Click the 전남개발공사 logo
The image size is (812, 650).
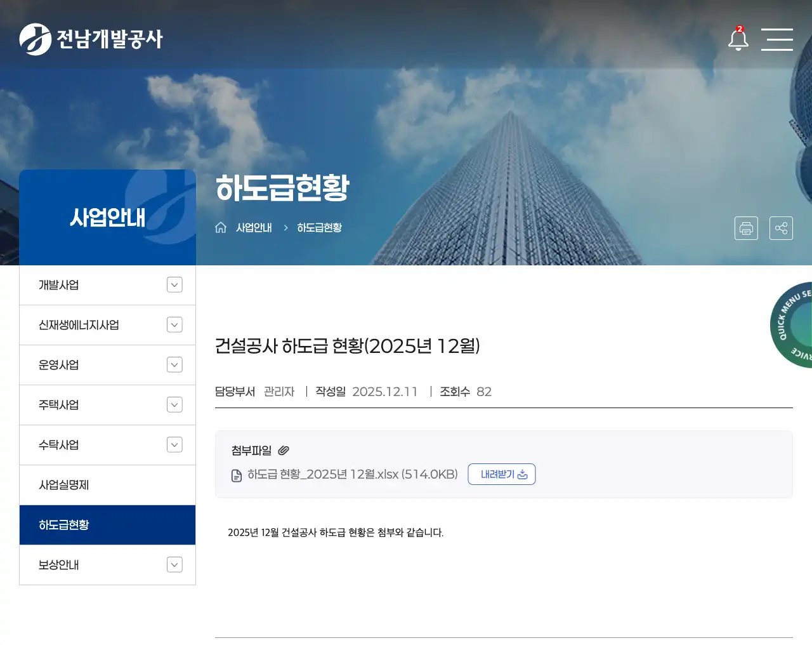[91, 39]
